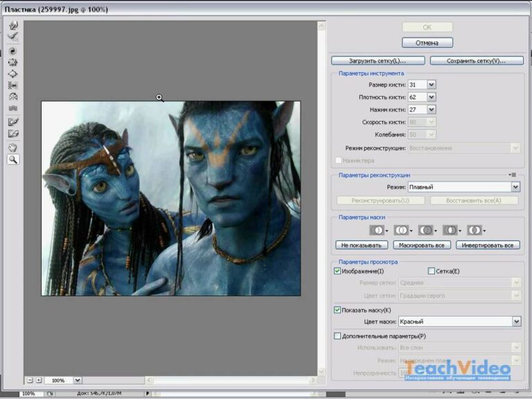Click the preview horizontal scrollbar left arrow
This screenshot has width=532, height=399.
point(149,380)
